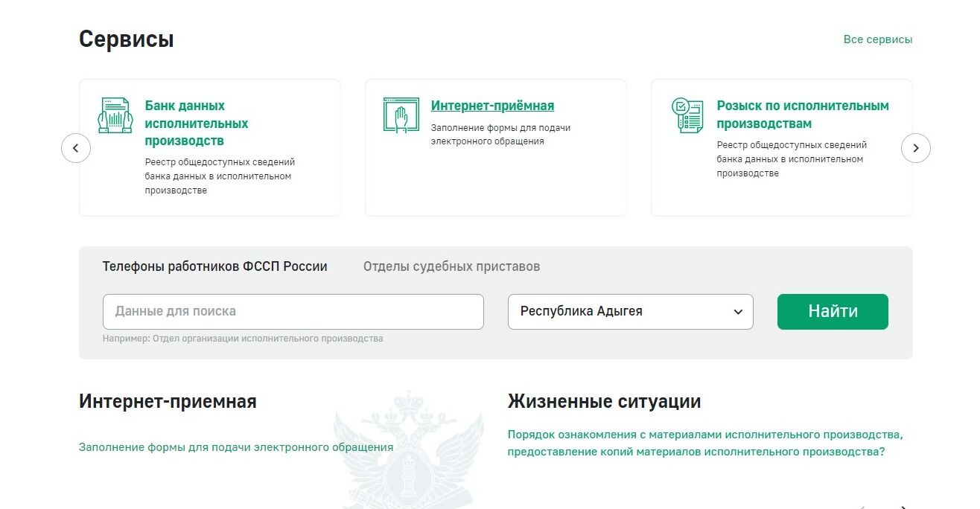The image size is (980, 509).
Task: Click the Реестр общедоступных сведений text in Розыск card
Action: [x=792, y=159]
